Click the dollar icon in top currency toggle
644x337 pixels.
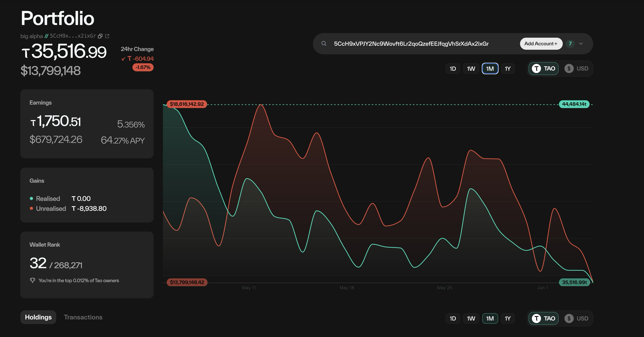569,69
